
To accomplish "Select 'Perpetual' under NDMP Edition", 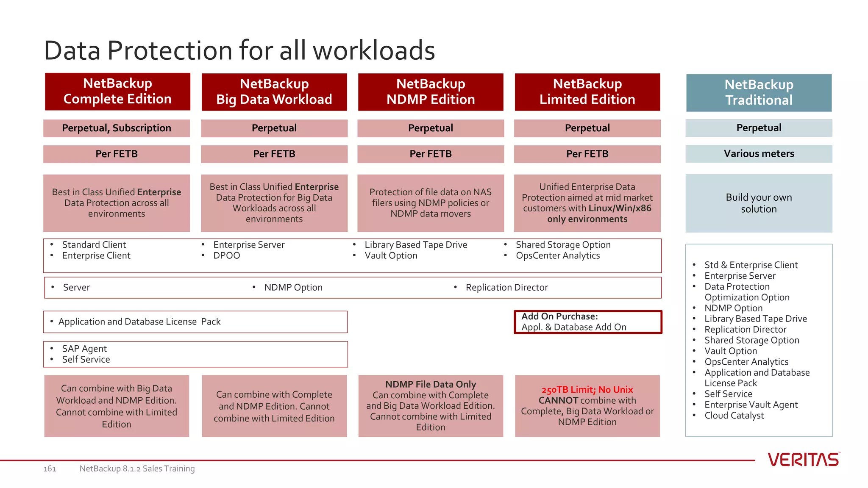I will tap(431, 128).
